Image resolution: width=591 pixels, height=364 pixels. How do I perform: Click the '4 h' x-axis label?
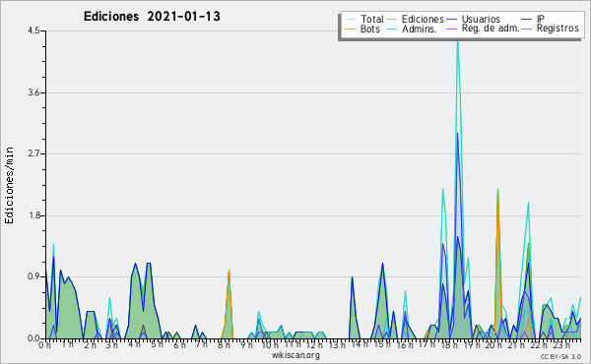click(134, 344)
